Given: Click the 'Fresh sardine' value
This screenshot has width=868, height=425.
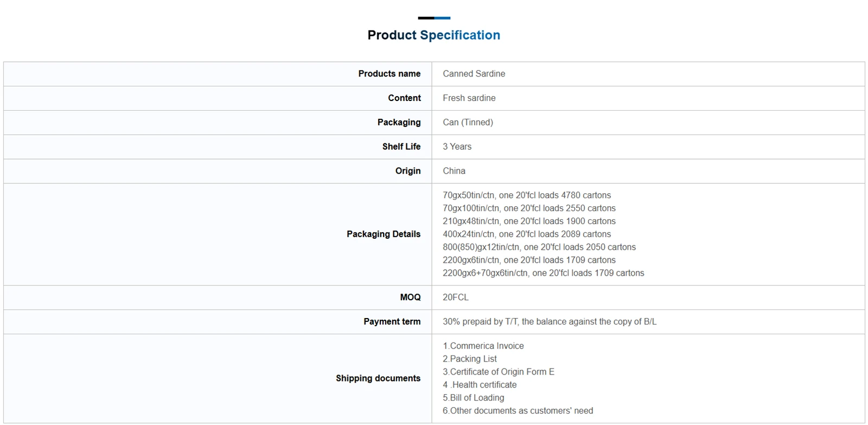Looking at the screenshot, I should [469, 98].
